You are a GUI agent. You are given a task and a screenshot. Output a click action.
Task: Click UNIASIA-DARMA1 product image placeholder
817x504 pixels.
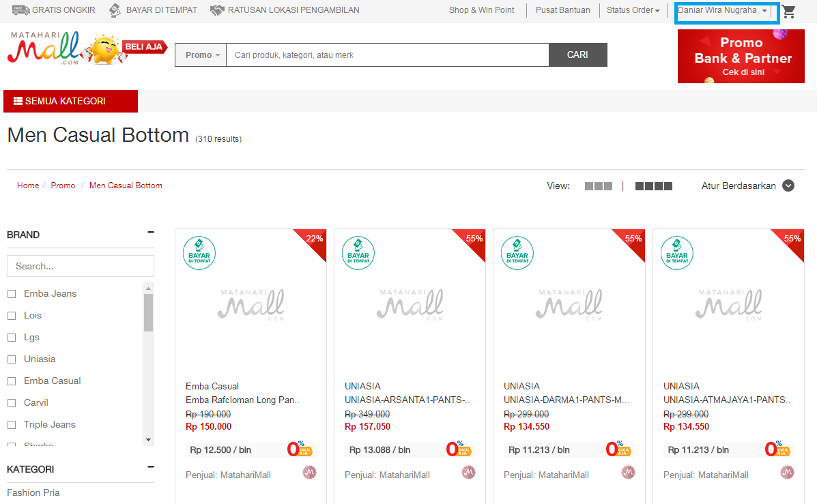click(569, 304)
